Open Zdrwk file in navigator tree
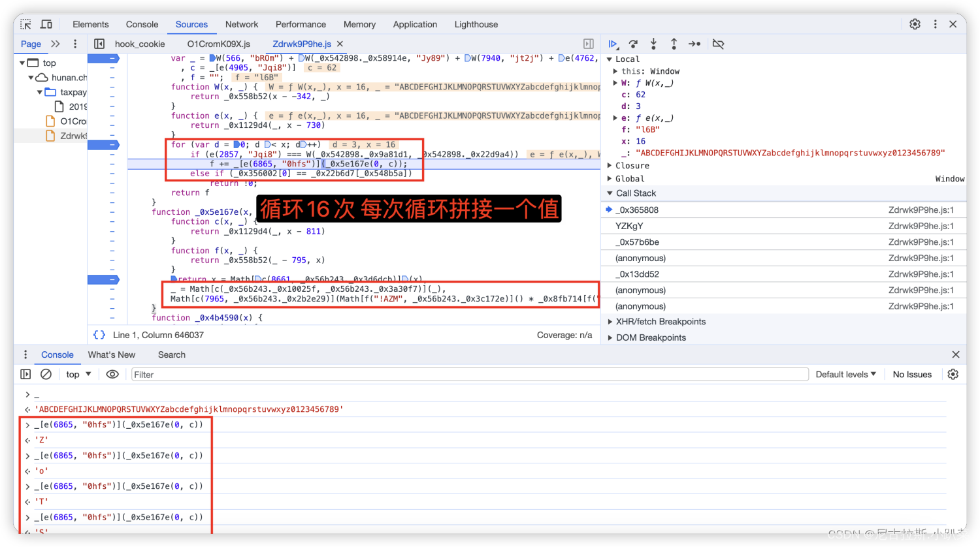 [x=66, y=136]
